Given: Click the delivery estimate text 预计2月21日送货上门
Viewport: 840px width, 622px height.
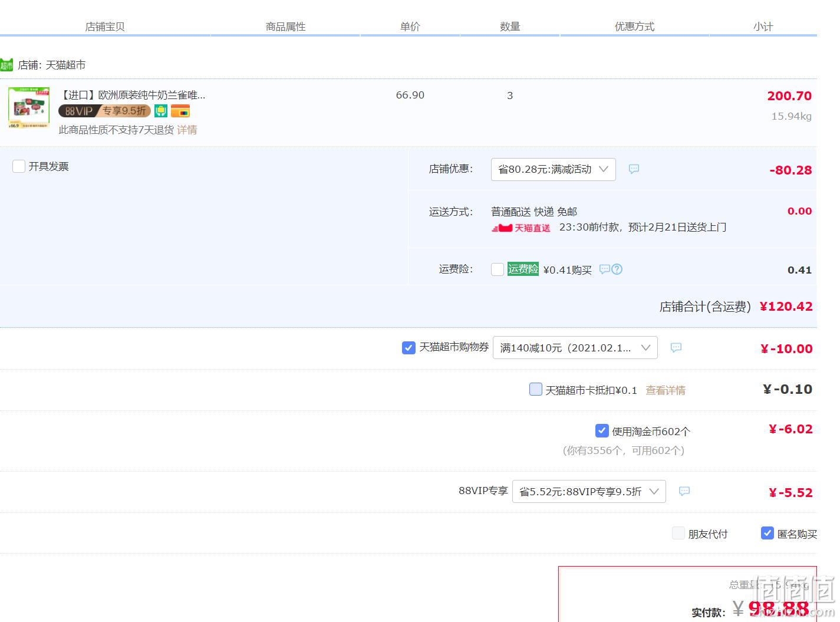Looking at the screenshot, I should 677,227.
